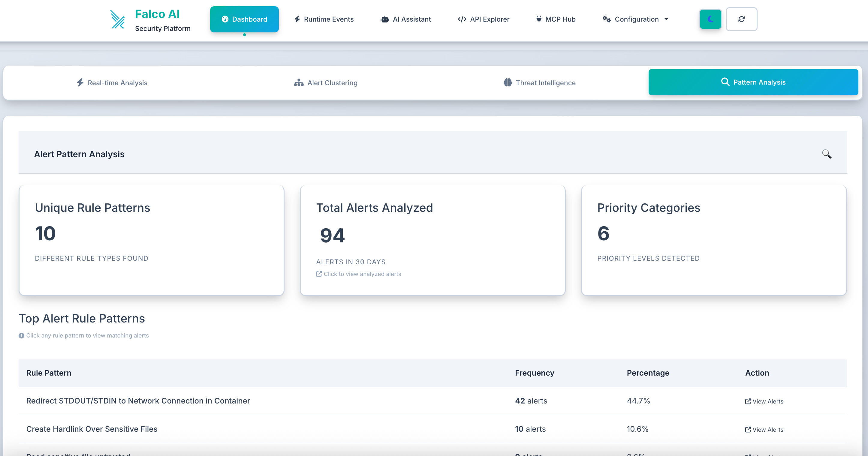The image size is (868, 456).
Task: Click the 'Click to view analyzed alerts' link
Action: pos(359,274)
